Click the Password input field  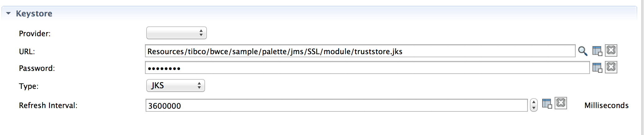(367, 68)
